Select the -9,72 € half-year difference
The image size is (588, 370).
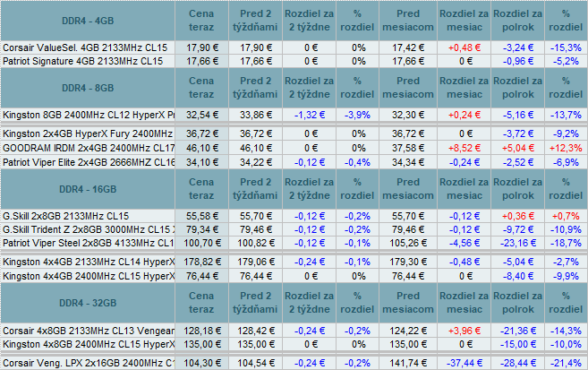point(518,229)
